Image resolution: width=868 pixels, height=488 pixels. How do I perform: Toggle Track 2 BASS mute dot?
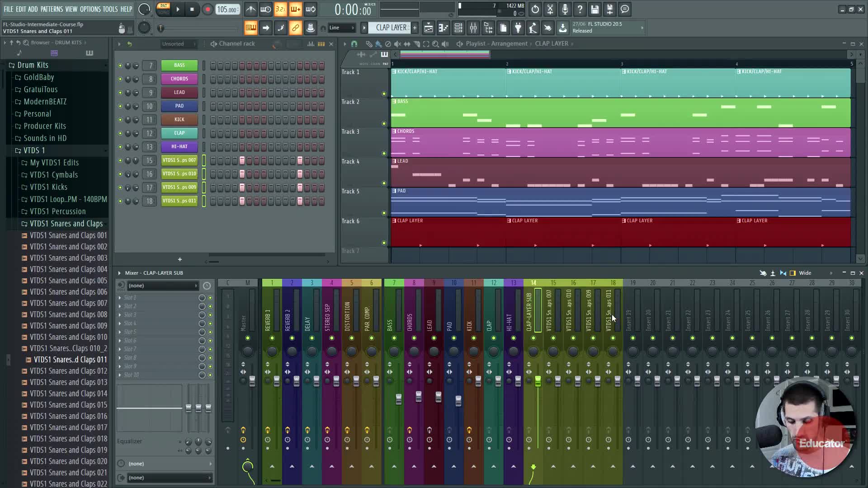coord(384,123)
